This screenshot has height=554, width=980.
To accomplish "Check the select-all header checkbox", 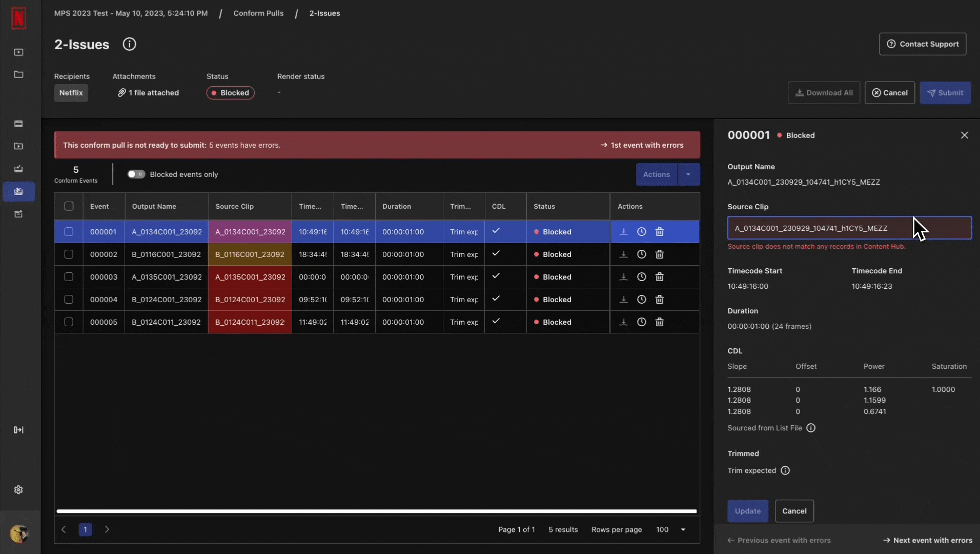I will click(69, 206).
